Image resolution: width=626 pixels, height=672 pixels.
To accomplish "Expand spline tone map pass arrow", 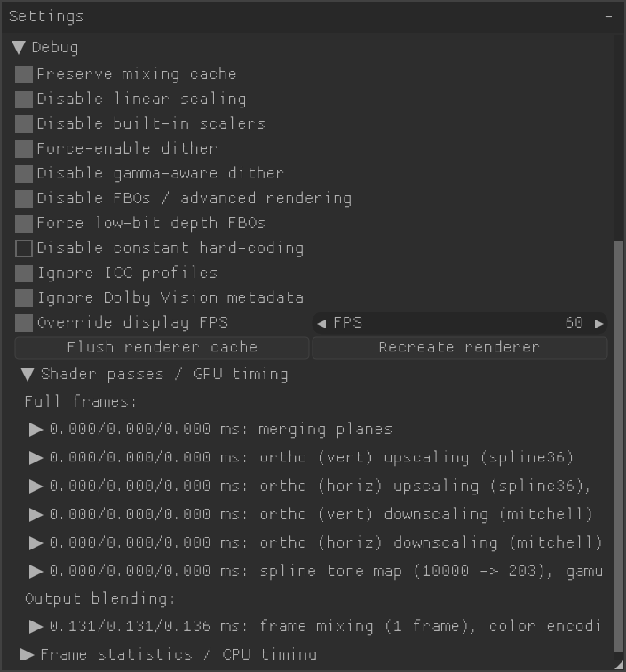I will tap(36, 572).
